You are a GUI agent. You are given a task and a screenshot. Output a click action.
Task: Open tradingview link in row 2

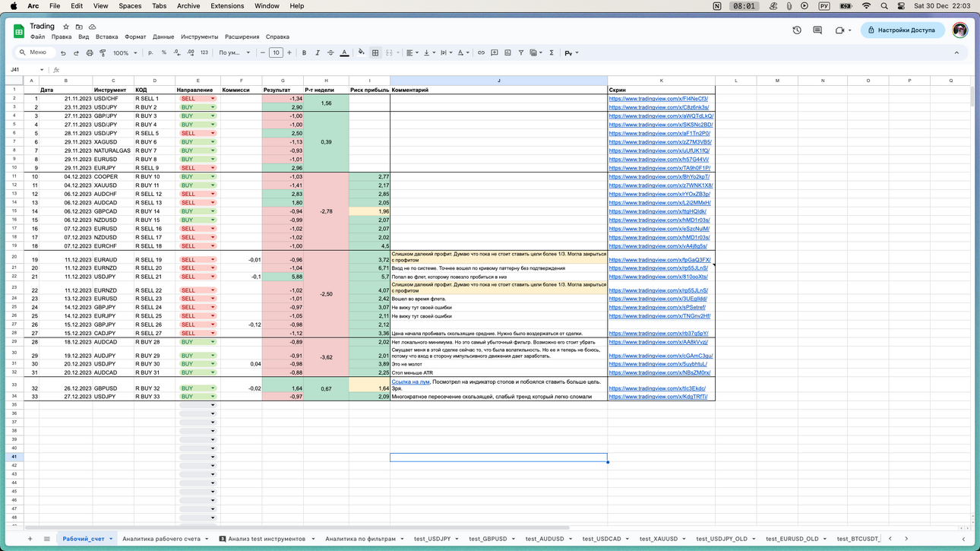(659, 99)
